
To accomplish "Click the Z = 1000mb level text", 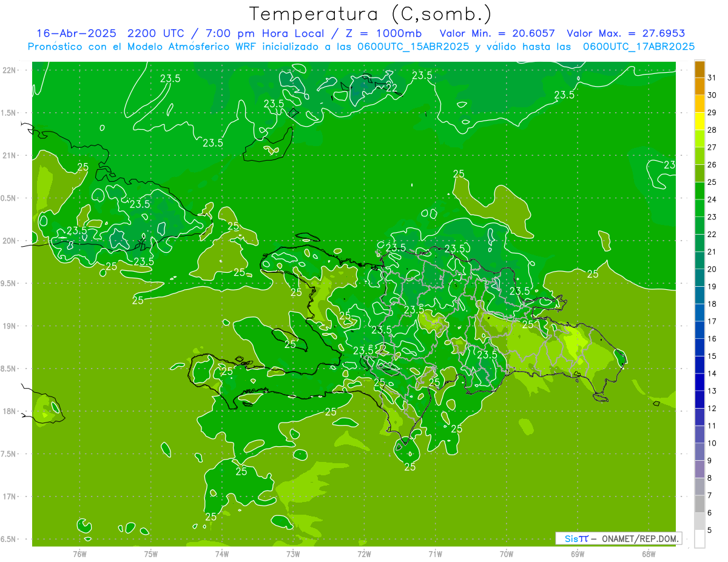I will (383, 33).
